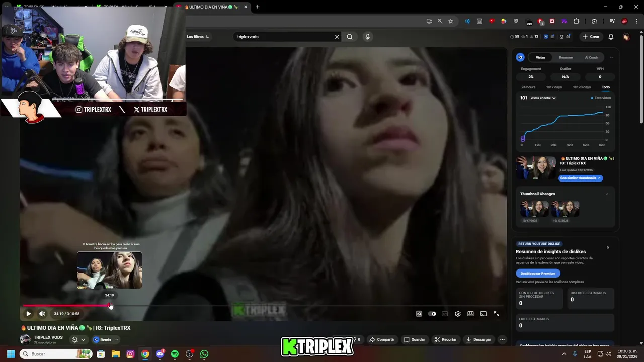Cast video to another device

tap(484, 314)
